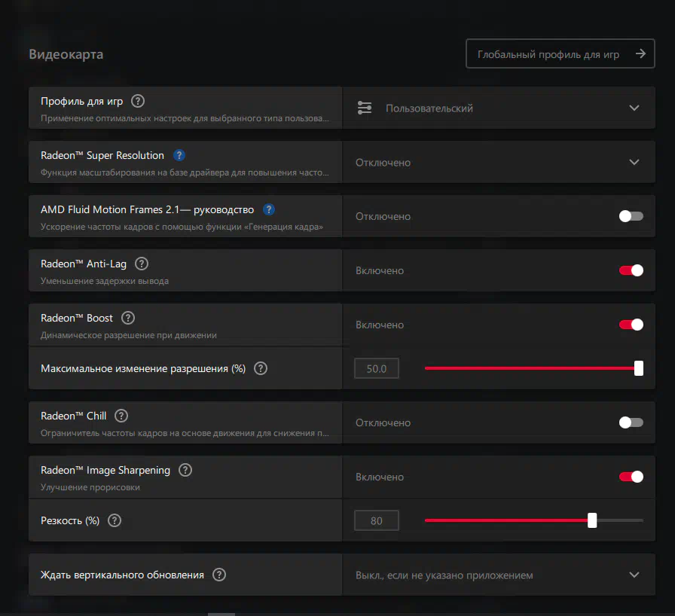Enable Radeon Chill toggle
Viewport: 675px width, 616px height.
pyautogui.click(x=631, y=422)
